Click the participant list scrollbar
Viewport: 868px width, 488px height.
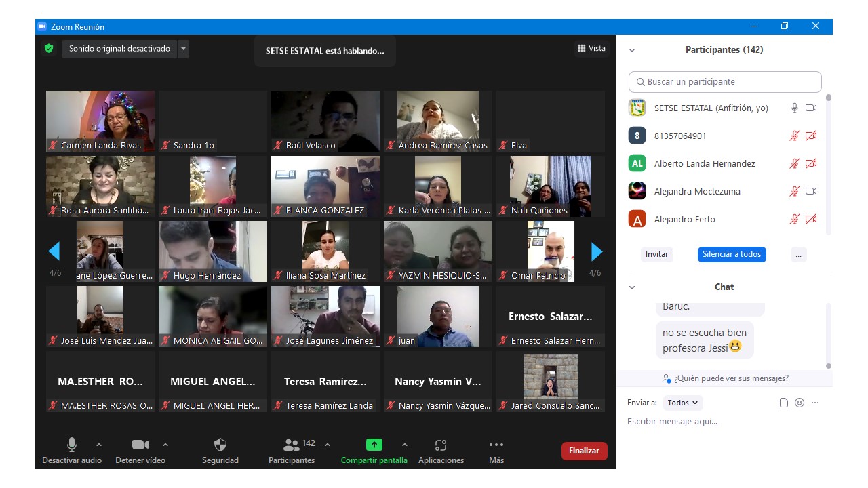click(x=828, y=163)
